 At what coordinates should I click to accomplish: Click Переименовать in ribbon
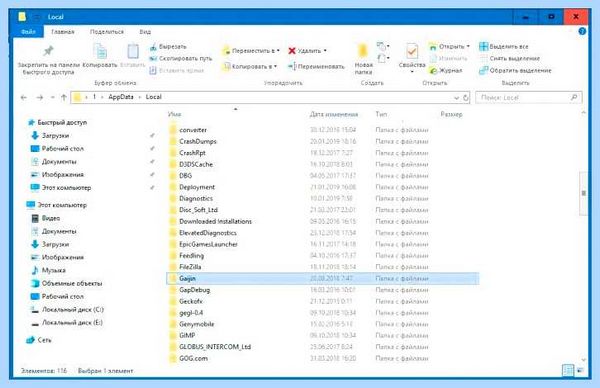coord(316,67)
